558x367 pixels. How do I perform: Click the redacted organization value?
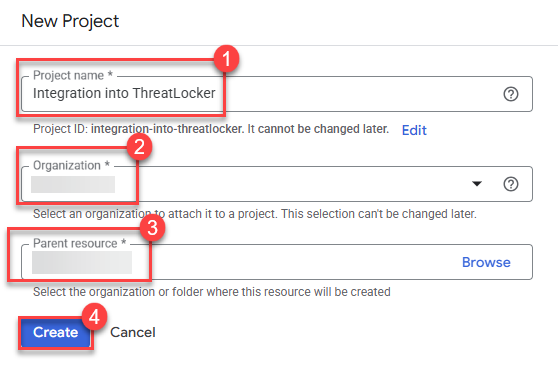coord(73,184)
